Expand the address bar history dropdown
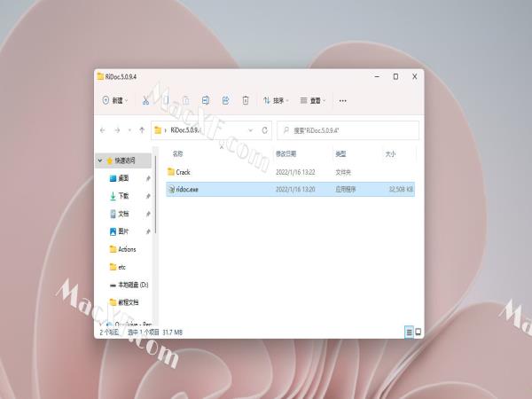Viewport: 532px width, 399px height. (x=250, y=130)
